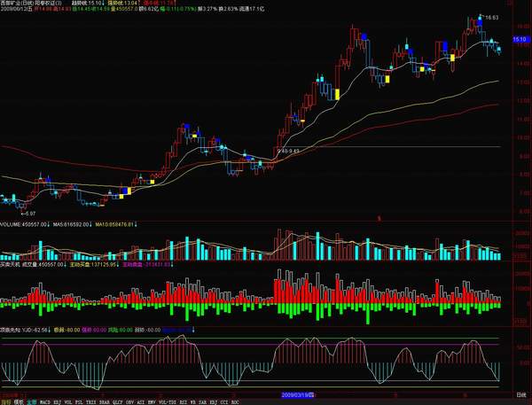Select the RSI indicator tab
Screen dimensions: 532x405
point(184,402)
